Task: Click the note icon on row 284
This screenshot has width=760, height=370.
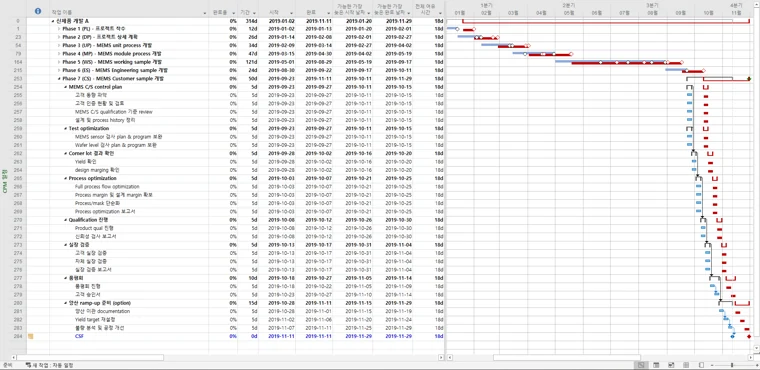Action: pos(31,336)
